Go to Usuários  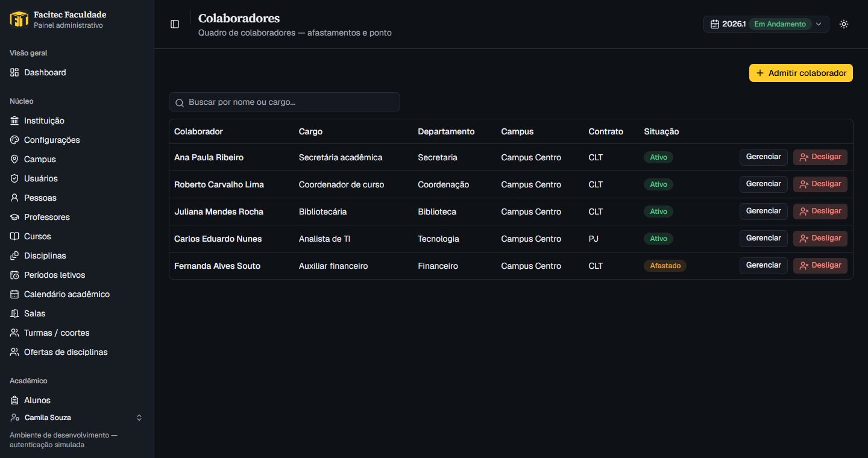tap(77, 178)
